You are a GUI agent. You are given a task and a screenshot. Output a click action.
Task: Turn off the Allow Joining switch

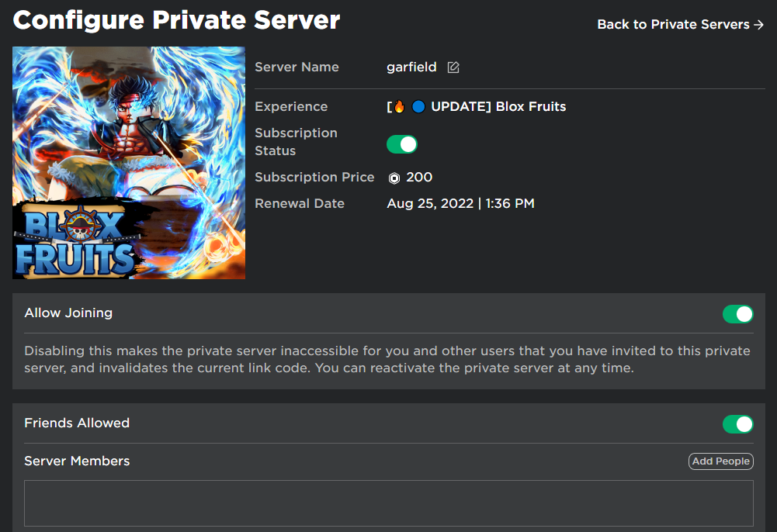738,314
